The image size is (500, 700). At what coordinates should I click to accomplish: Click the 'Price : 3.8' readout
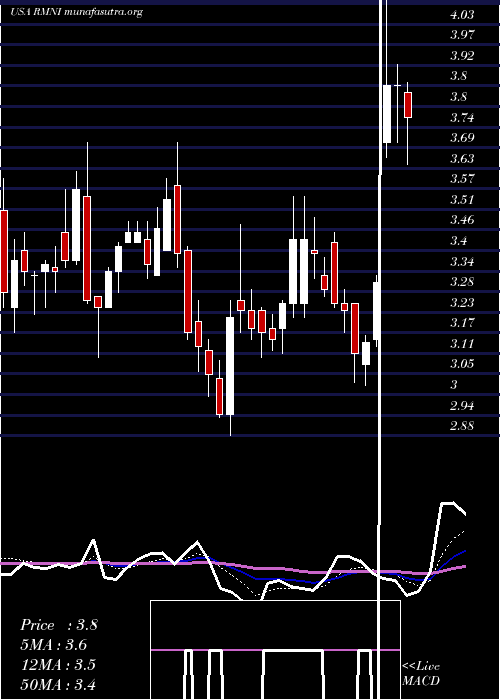[x=58, y=625]
